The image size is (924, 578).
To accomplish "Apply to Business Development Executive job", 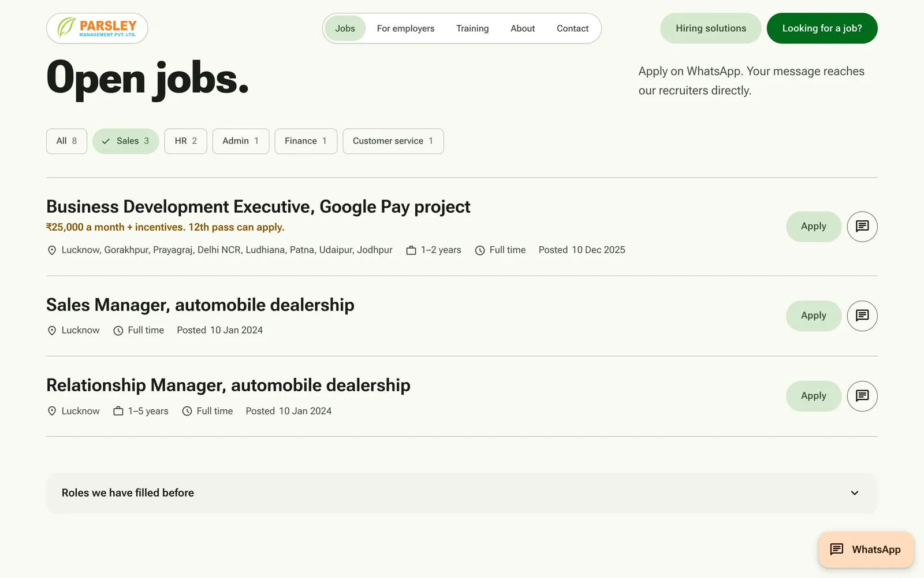I will click(813, 227).
